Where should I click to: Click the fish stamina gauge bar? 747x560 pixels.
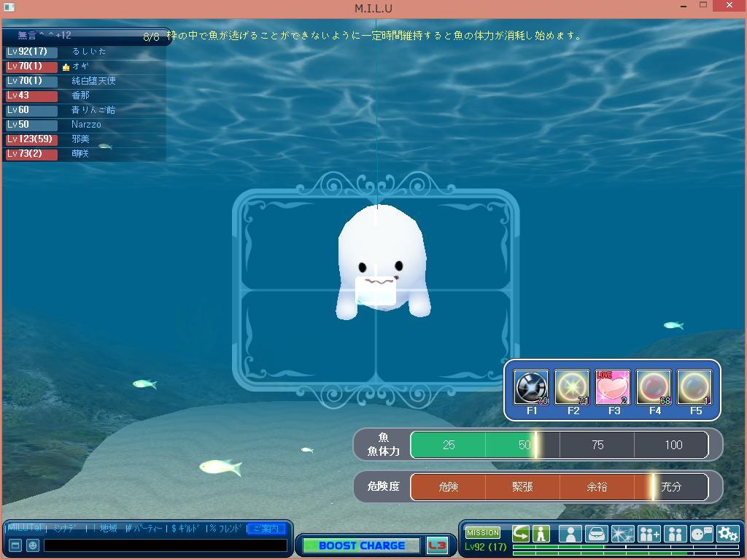(559, 445)
